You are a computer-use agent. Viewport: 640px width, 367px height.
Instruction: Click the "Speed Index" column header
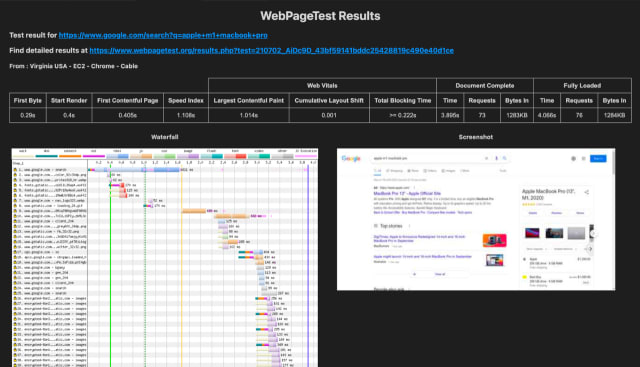click(186, 100)
